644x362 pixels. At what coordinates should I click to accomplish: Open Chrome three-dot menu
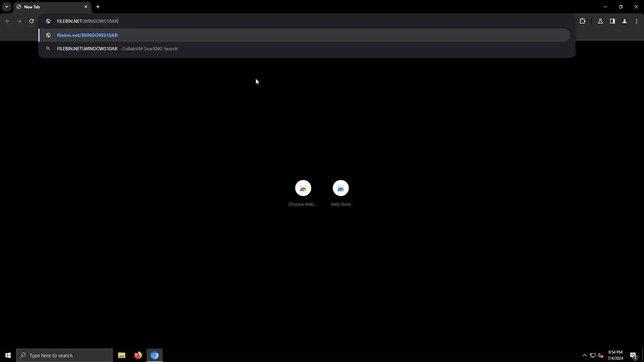pyautogui.click(x=637, y=21)
